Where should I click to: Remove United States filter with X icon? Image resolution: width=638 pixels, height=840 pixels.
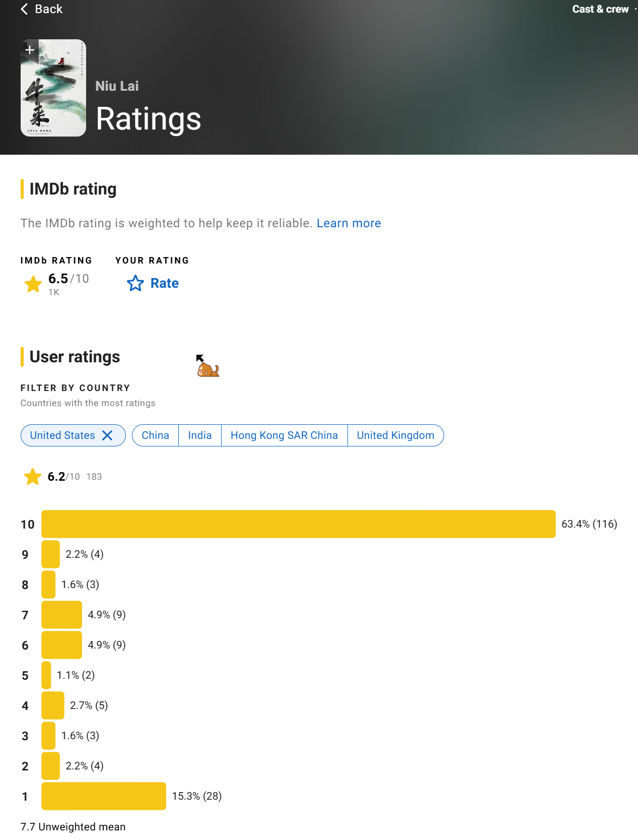[x=107, y=435]
